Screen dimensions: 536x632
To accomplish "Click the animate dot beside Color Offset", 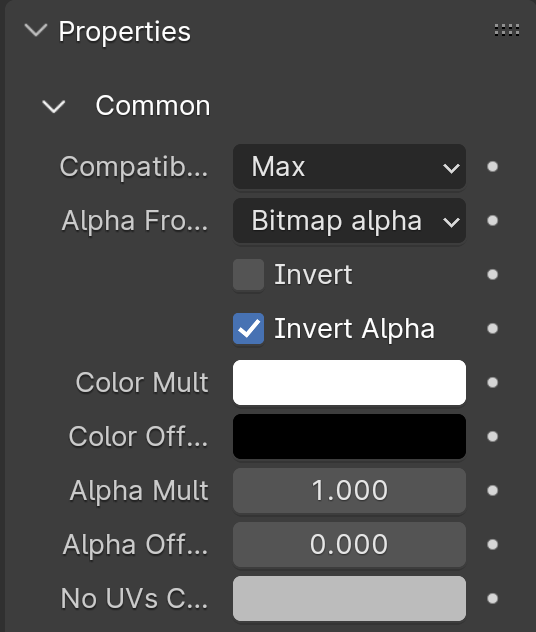I will click(x=492, y=437).
